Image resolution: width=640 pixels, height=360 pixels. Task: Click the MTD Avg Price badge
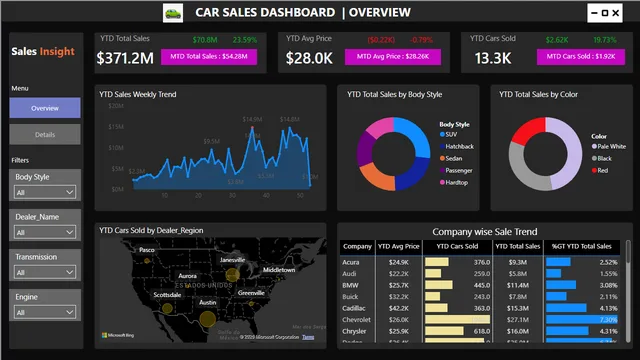(393, 57)
